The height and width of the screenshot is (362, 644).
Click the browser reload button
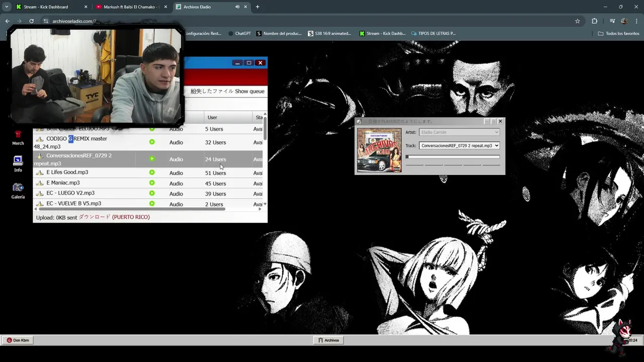click(31, 21)
